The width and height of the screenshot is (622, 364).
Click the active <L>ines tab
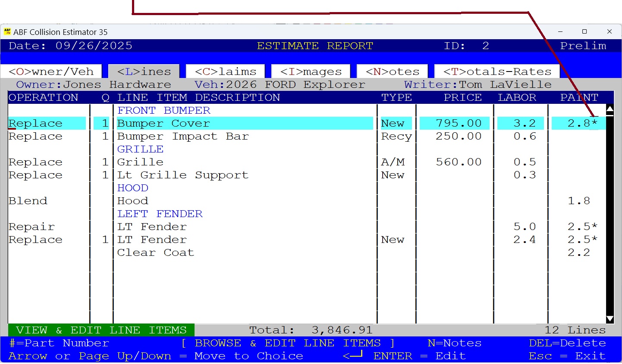click(x=143, y=71)
